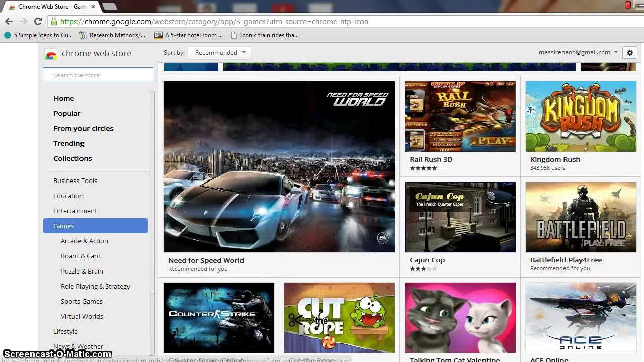
Task: Open 'Research Methods/...' bookmark
Action: pyautogui.click(x=112, y=35)
